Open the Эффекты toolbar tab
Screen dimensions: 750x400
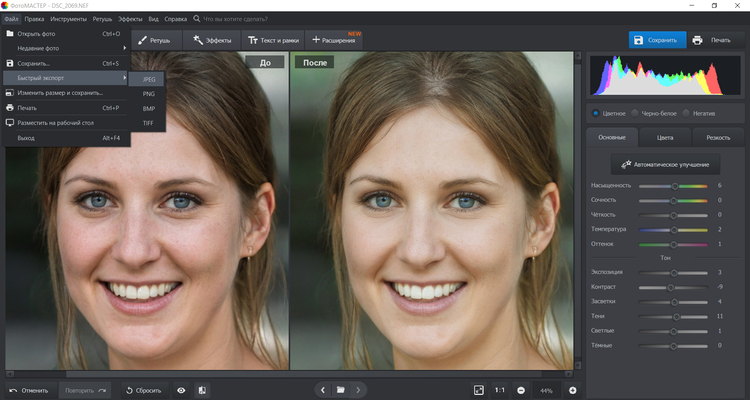click(x=212, y=40)
